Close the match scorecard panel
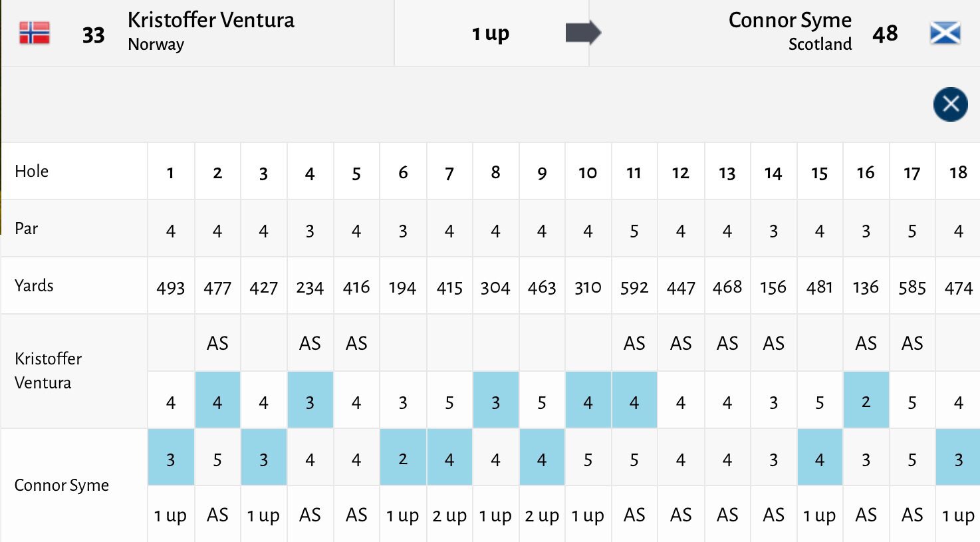This screenshot has height=542, width=980. [950, 104]
